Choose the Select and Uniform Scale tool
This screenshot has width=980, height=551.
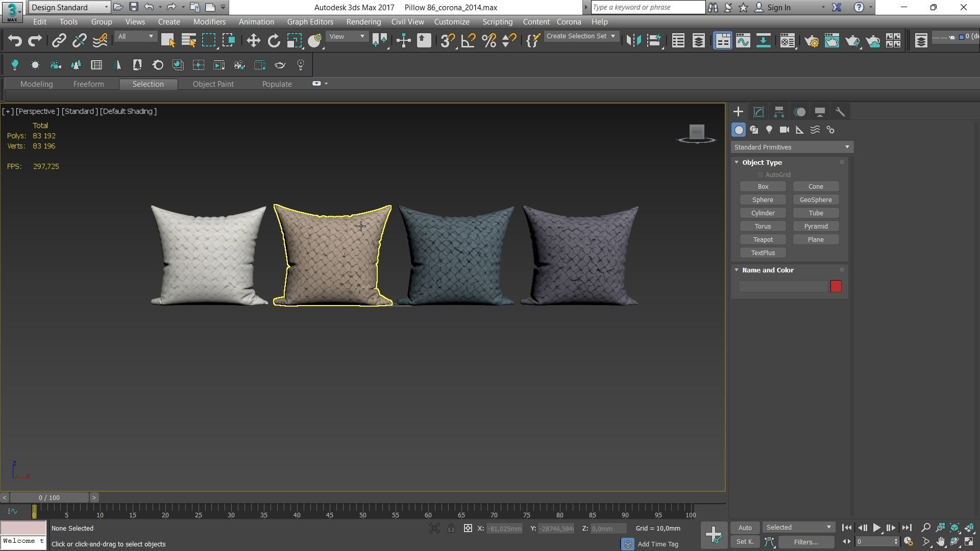point(295,41)
